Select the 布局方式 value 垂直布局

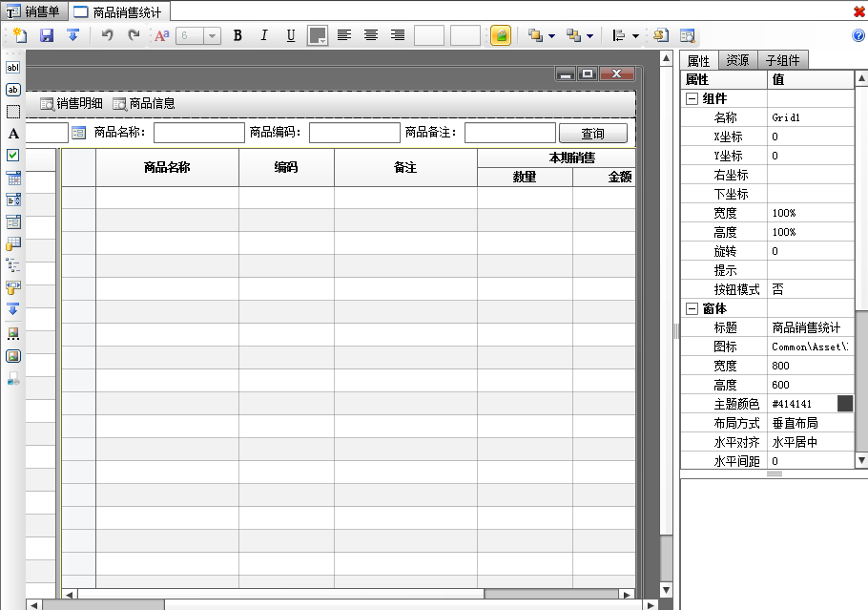811,423
